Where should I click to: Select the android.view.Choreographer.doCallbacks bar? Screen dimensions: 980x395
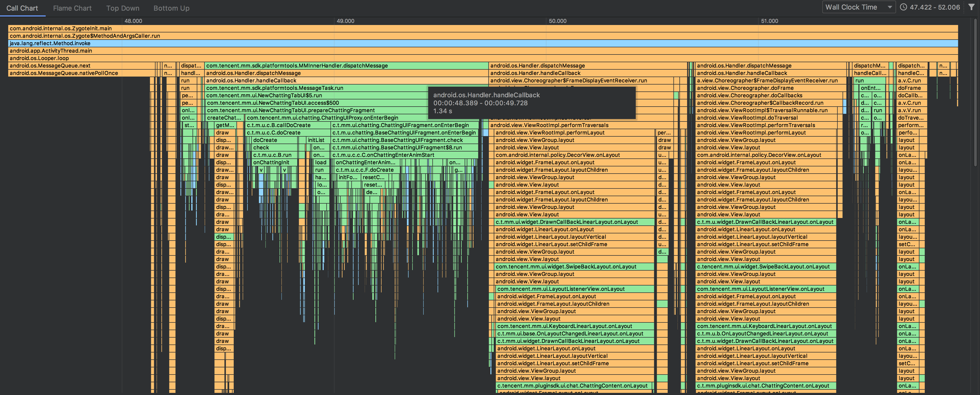pyautogui.click(x=769, y=95)
